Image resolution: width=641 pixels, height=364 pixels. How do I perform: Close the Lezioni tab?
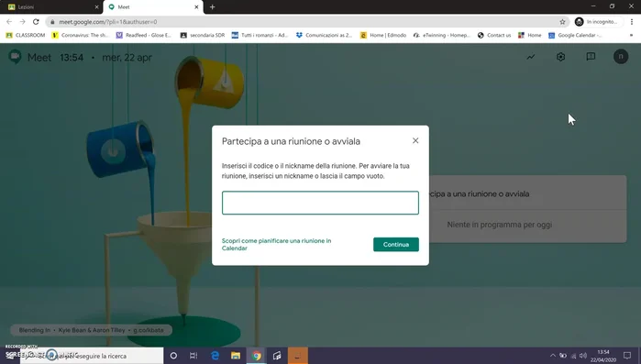(x=96, y=7)
